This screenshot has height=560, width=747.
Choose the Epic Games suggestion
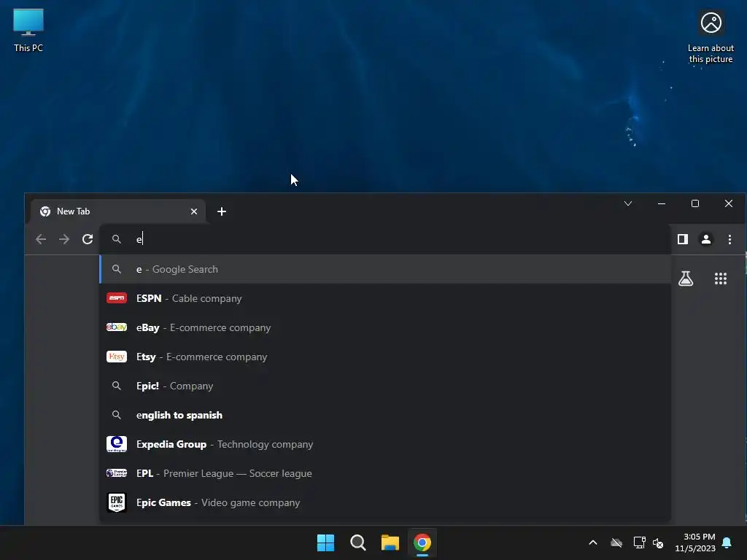pos(385,502)
